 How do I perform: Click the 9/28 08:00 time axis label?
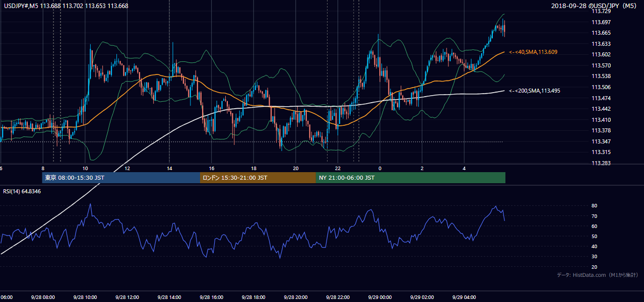(42, 297)
